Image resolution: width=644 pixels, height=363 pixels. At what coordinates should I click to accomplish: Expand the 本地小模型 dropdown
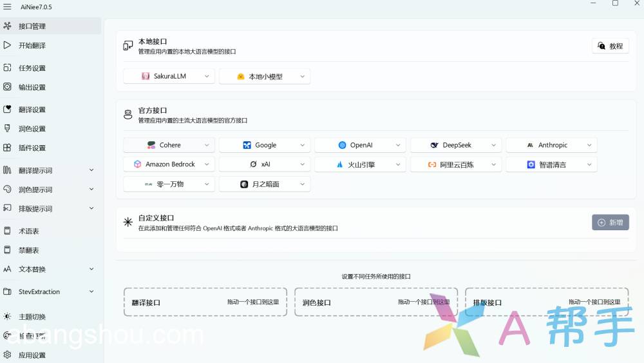tap(302, 76)
